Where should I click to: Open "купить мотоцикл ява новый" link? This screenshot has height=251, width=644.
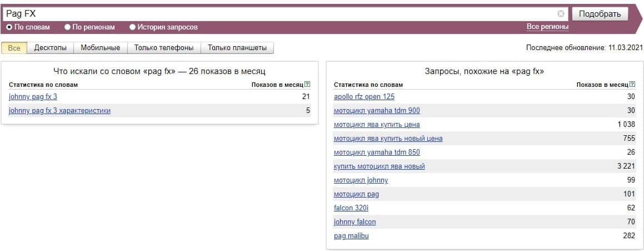[x=379, y=166]
